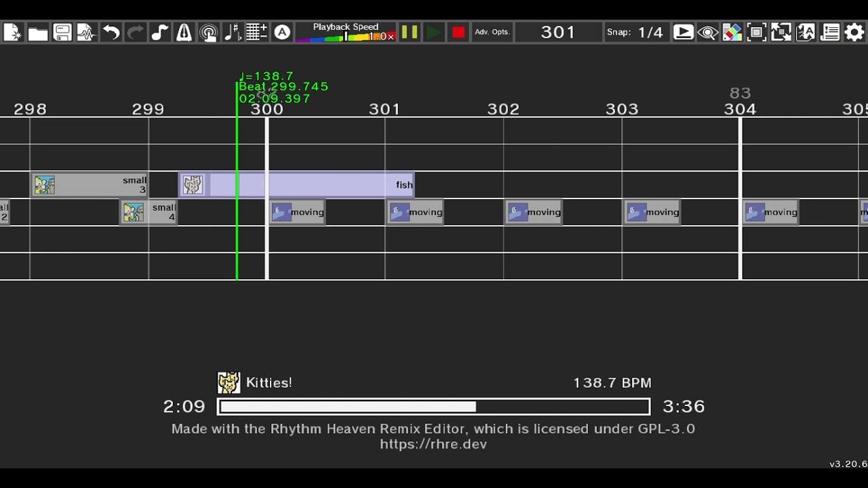Viewport: 868px width, 488px height.
Task: Click beat number 298 on the ruler
Action: pyautogui.click(x=30, y=109)
